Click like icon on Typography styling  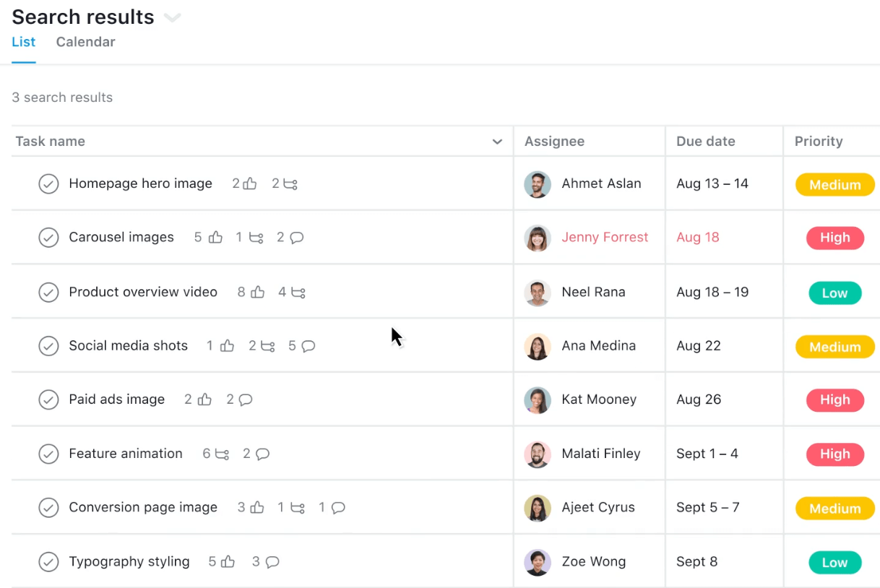(x=228, y=561)
